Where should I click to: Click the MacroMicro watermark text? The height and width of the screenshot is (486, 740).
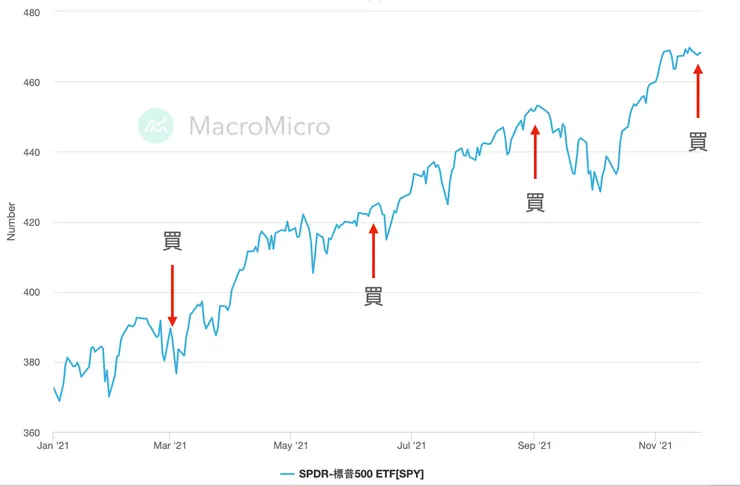click(x=259, y=126)
